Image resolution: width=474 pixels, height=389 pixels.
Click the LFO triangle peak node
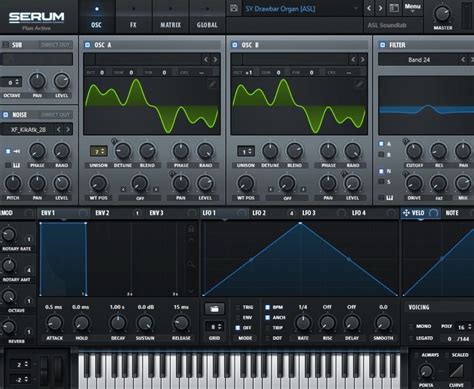pos(300,223)
